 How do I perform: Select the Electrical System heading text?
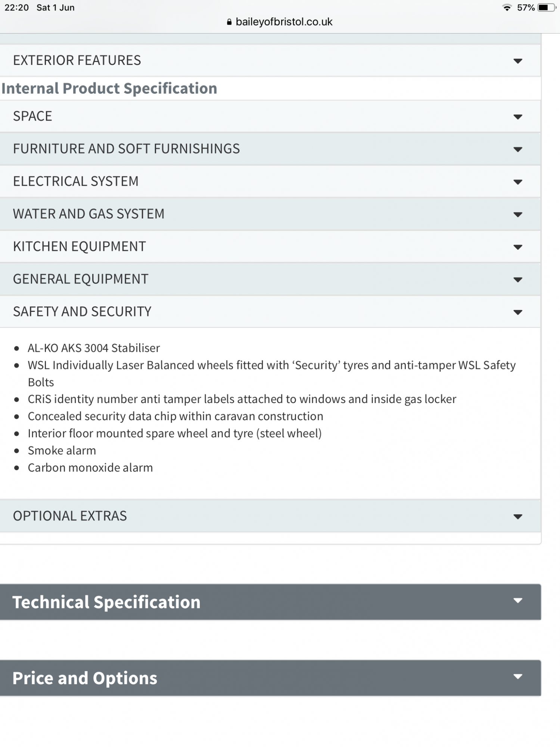point(76,181)
